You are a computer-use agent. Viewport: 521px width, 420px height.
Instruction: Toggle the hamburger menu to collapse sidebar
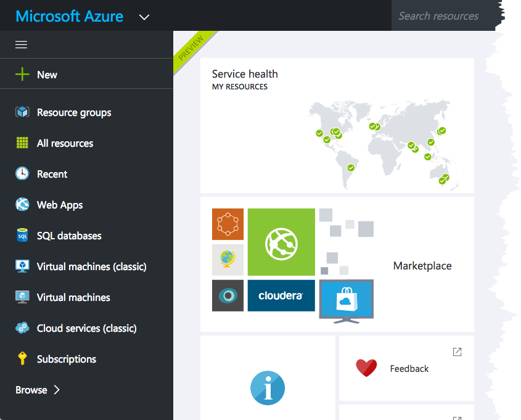pos(21,44)
